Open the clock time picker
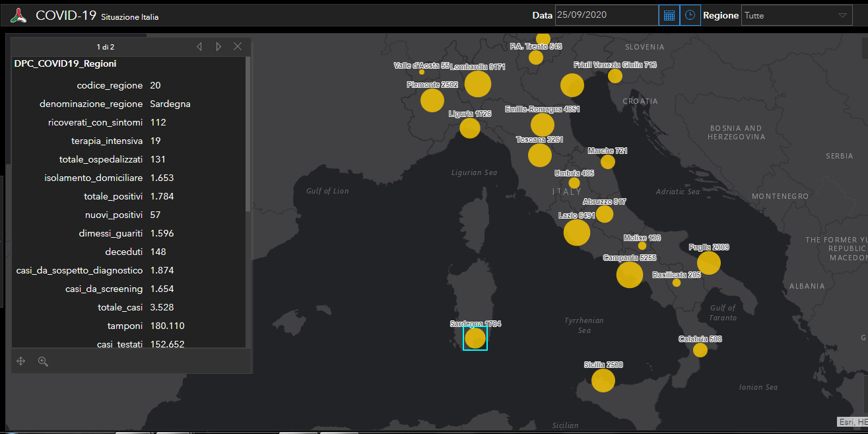Image resolution: width=868 pixels, height=434 pixels. [x=690, y=15]
